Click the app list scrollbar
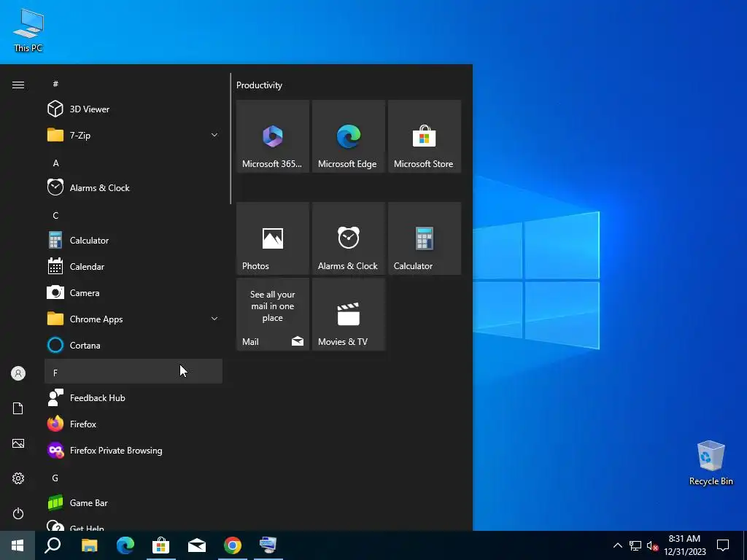This screenshot has width=747, height=560. pos(231,138)
